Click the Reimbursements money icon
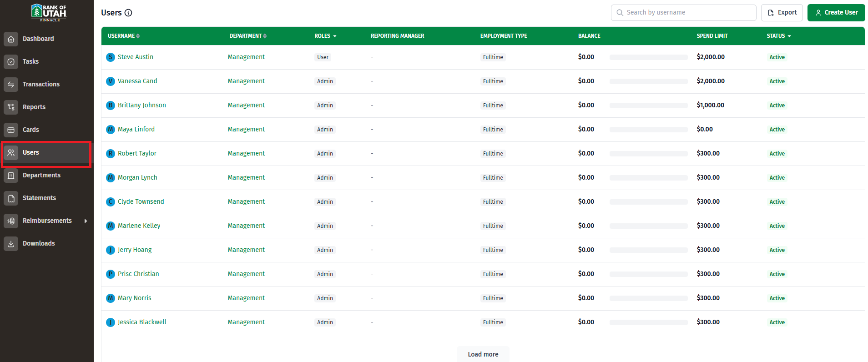868x362 pixels. point(11,221)
